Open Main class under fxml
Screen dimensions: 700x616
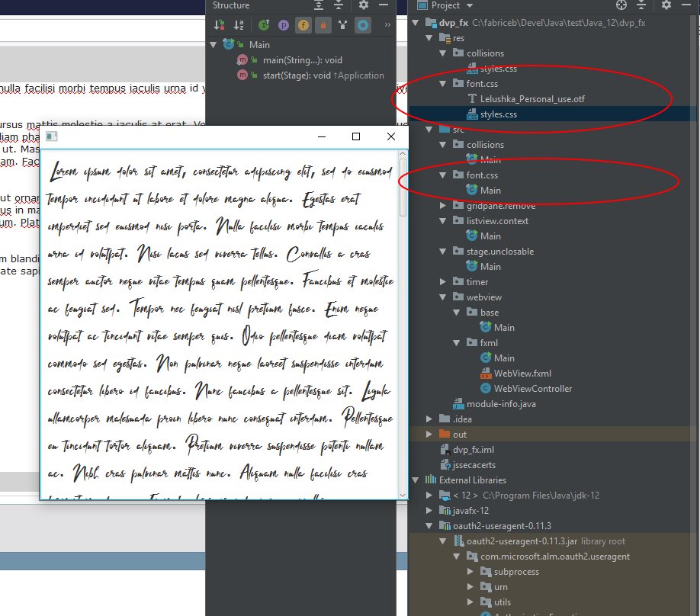point(504,358)
